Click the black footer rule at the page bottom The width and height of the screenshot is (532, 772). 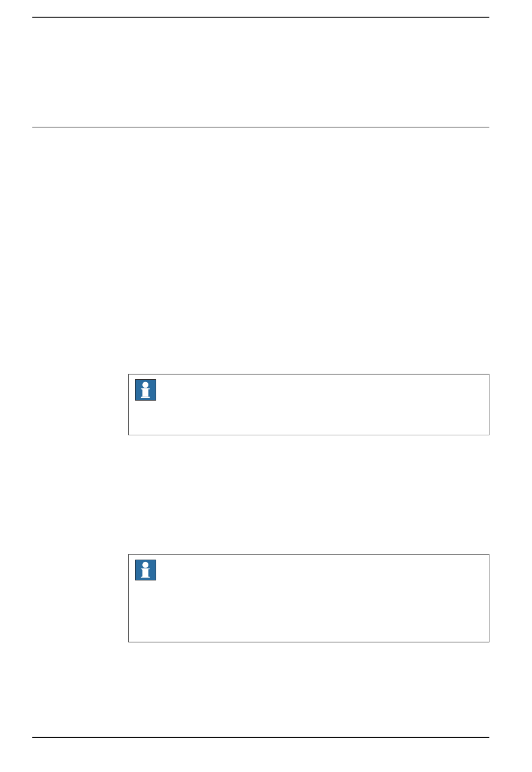(260, 737)
